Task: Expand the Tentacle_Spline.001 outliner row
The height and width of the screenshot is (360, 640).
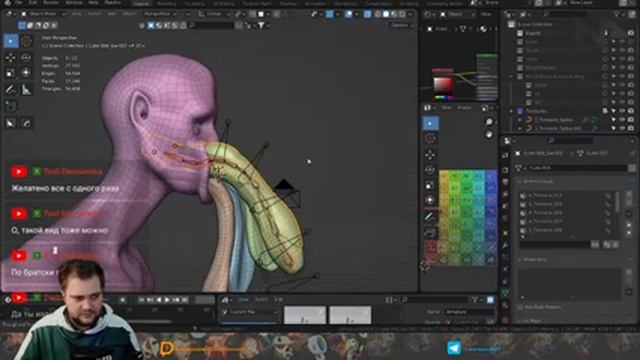Action: (x=520, y=128)
